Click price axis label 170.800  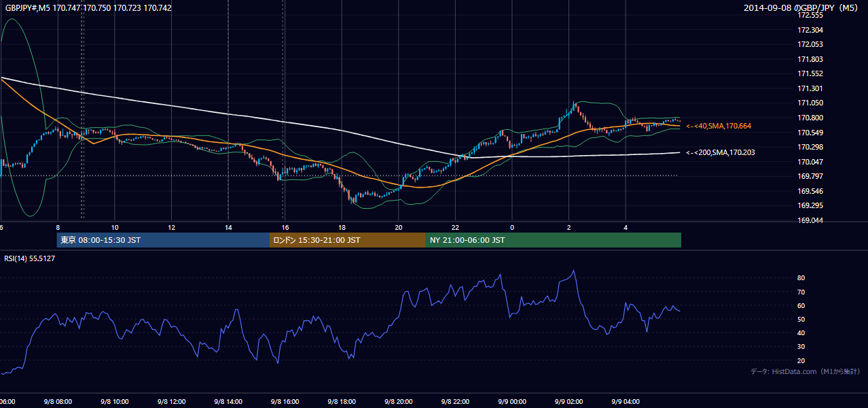tap(810, 118)
